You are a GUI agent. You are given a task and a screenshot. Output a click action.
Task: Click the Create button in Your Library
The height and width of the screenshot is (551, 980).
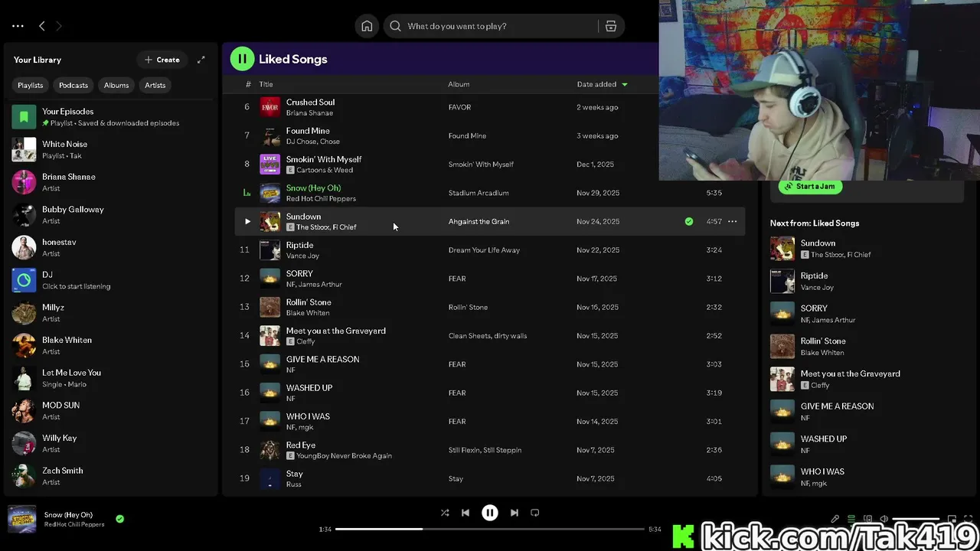coord(162,60)
